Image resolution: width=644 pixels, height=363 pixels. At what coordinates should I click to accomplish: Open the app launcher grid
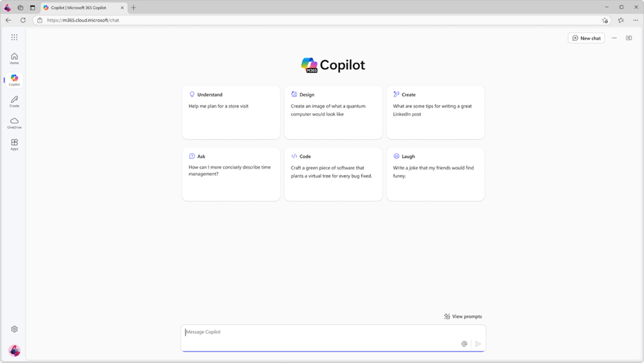pos(14,37)
